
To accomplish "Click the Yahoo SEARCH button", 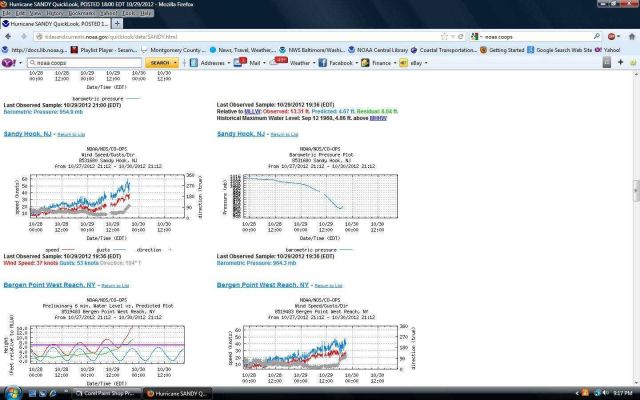I will 160,63.
